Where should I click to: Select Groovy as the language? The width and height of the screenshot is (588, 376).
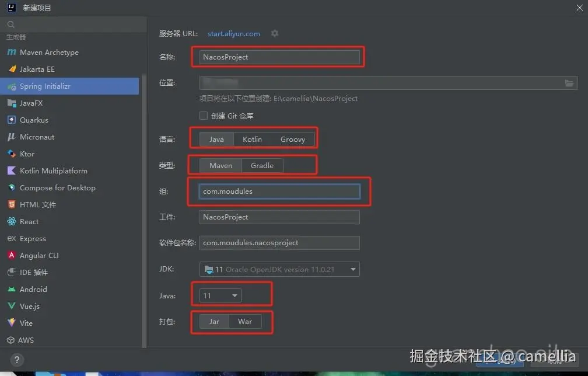point(292,139)
